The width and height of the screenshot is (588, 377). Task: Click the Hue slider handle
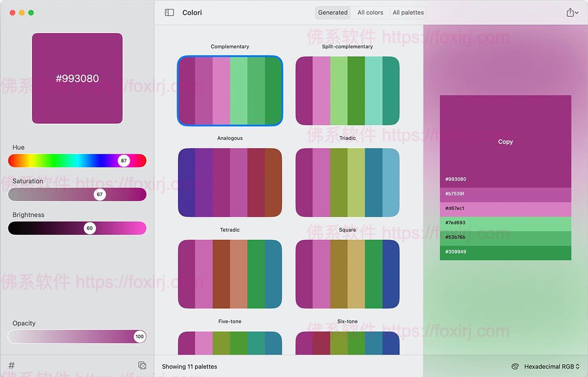(124, 160)
